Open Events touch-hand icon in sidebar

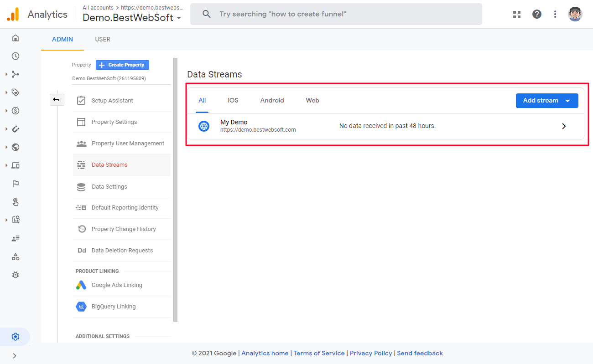16,202
